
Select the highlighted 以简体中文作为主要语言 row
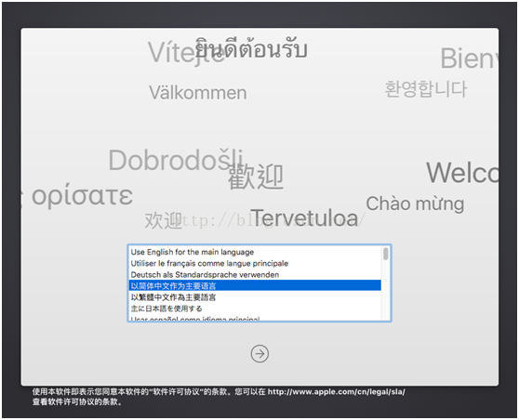click(x=255, y=286)
